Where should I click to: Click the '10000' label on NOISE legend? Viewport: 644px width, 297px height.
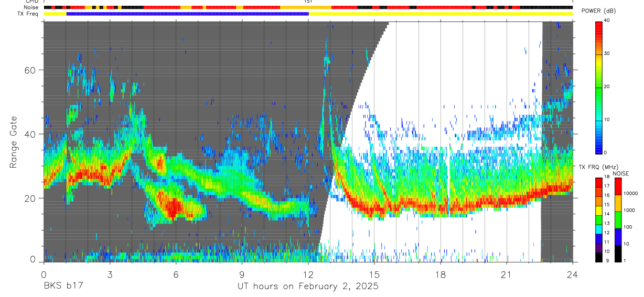tap(632, 193)
